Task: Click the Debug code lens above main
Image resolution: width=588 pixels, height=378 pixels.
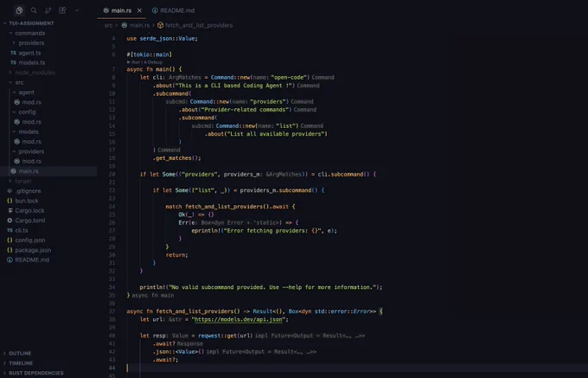Action: (155, 62)
